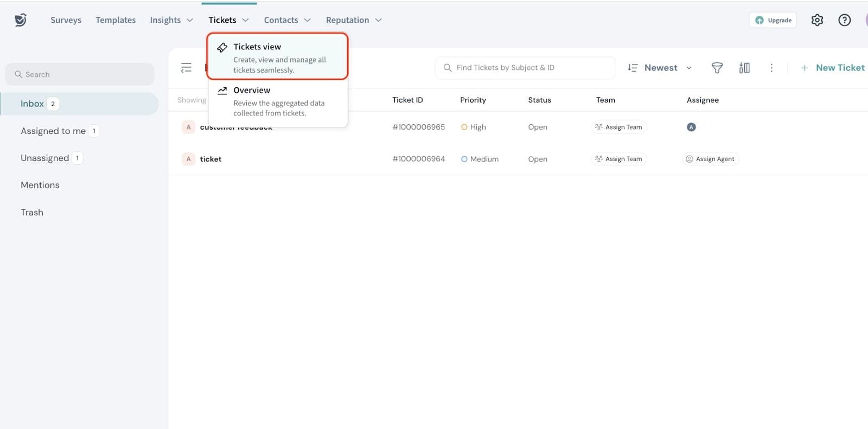Image resolution: width=868 pixels, height=429 pixels.
Task: Open the three-dot more options menu
Action: 771,68
